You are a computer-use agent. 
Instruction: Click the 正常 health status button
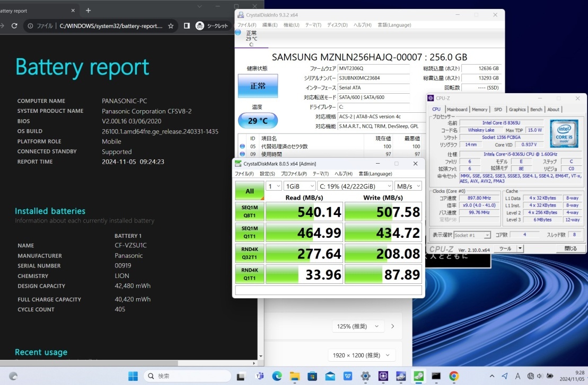tap(258, 86)
